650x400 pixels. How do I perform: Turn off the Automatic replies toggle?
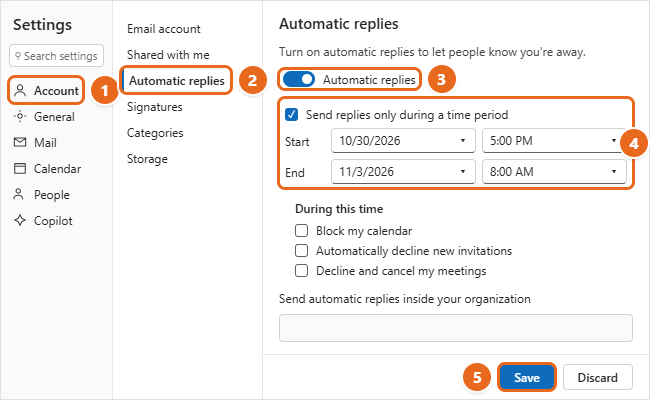tap(298, 79)
